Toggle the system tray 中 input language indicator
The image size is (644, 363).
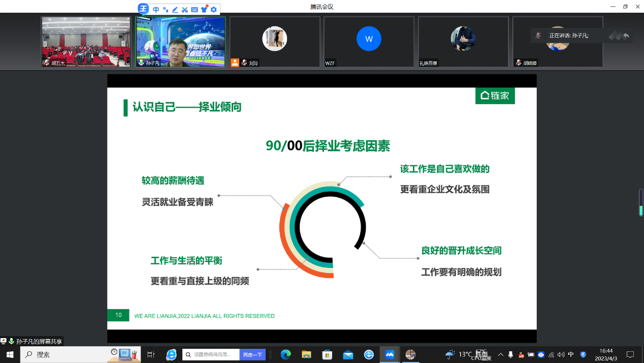pos(571,354)
